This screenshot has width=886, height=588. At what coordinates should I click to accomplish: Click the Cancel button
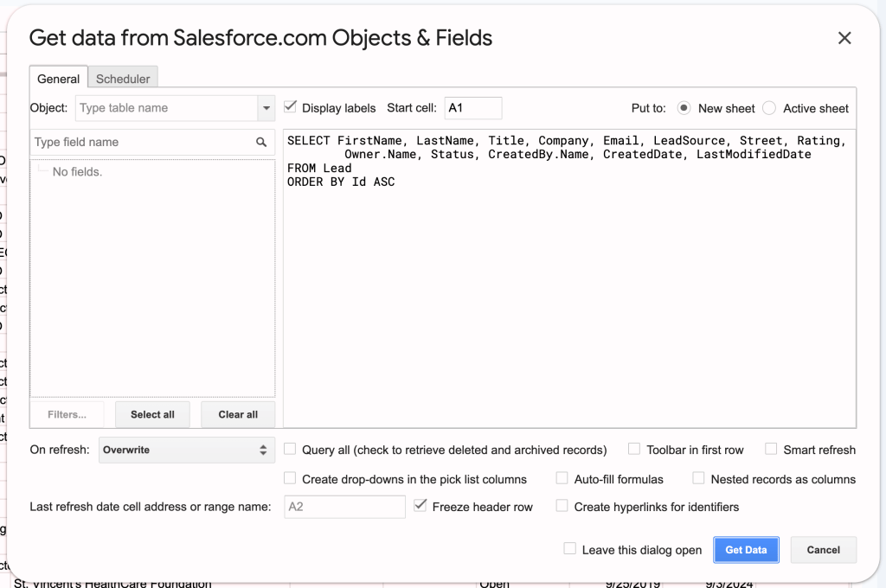point(824,550)
